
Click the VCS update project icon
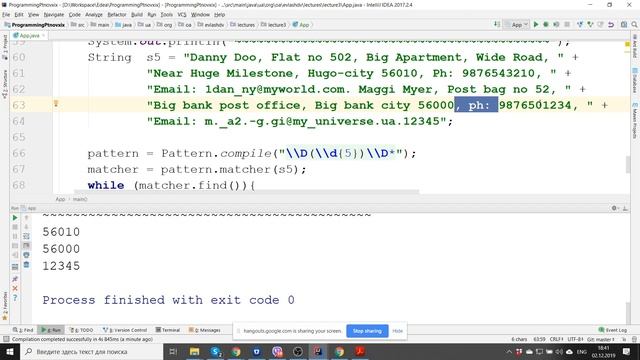tap(580, 24)
